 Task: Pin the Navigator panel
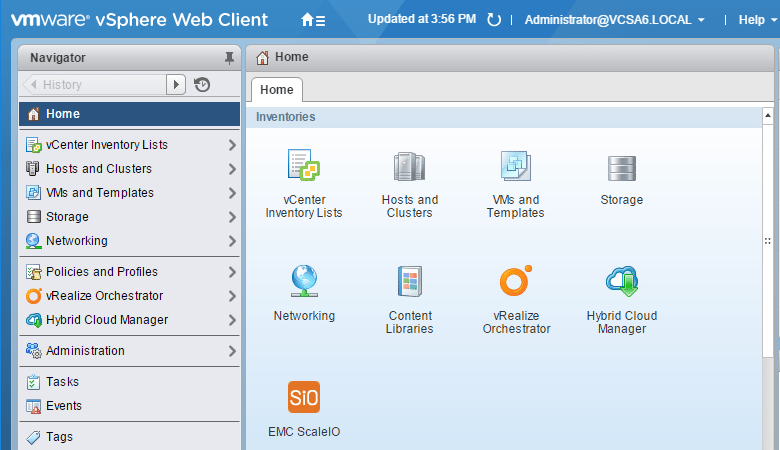point(229,58)
